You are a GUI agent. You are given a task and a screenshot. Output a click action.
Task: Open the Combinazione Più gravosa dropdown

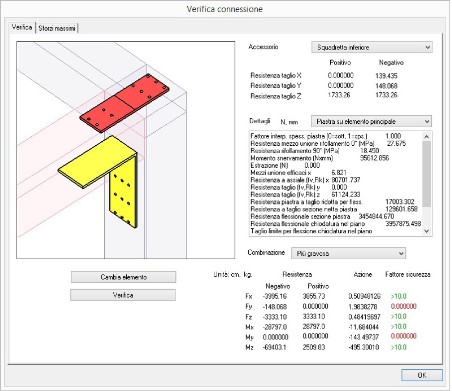pos(348,253)
